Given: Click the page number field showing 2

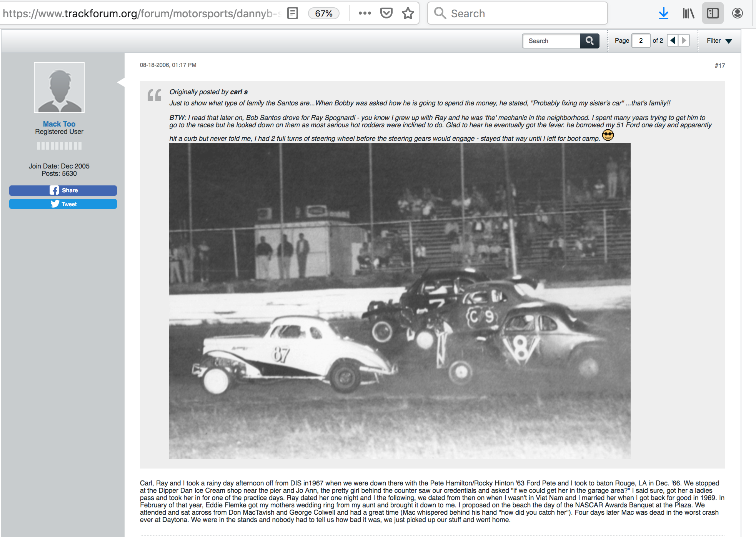Looking at the screenshot, I should coord(641,41).
